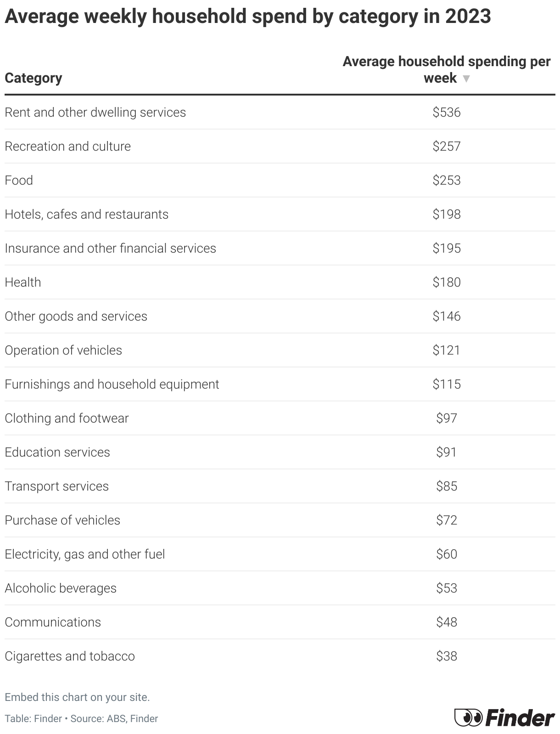Sort by Average household spending per week header
This screenshot has width=560, height=734.
pos(446,62)
